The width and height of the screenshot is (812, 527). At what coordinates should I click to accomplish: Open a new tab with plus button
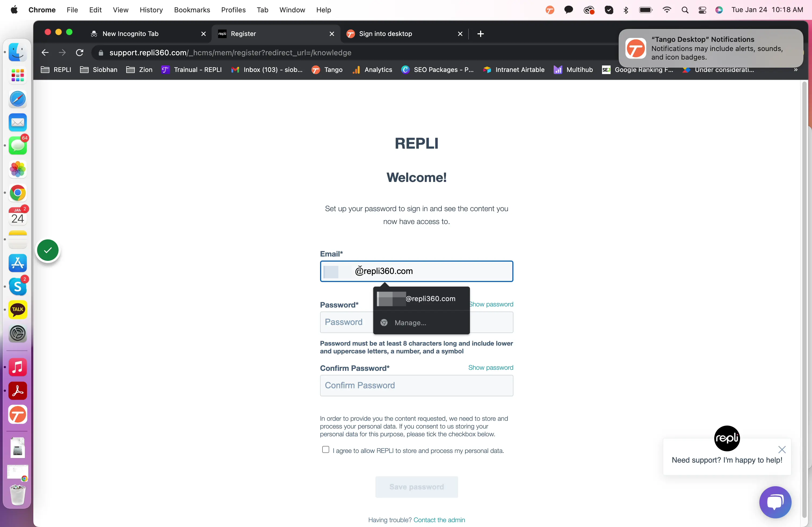480,34
